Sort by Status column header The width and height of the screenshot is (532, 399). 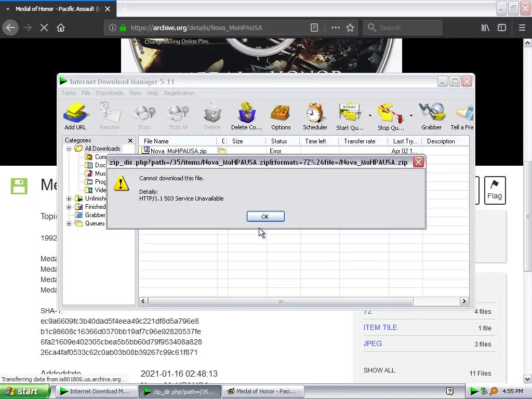283,141
